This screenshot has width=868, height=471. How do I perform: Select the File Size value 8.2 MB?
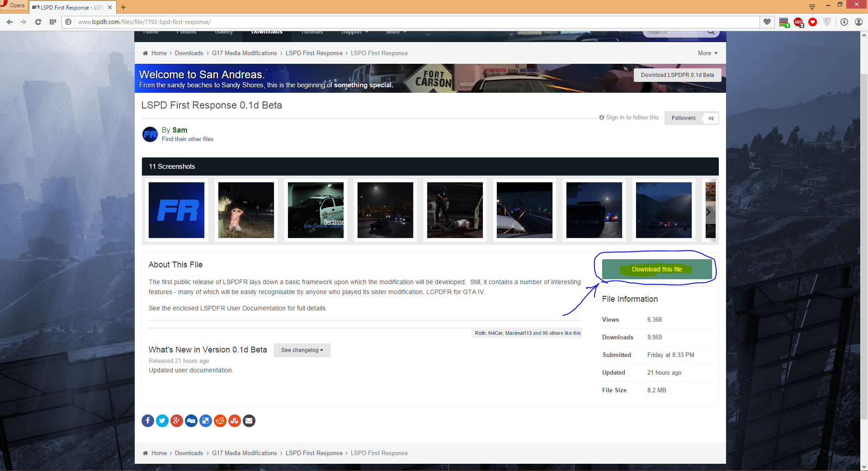(656, 390)
